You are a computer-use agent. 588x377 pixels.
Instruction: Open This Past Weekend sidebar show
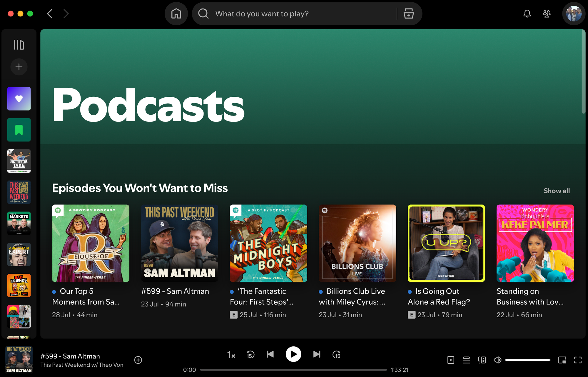pyautogui.click(x=19, y=192)
